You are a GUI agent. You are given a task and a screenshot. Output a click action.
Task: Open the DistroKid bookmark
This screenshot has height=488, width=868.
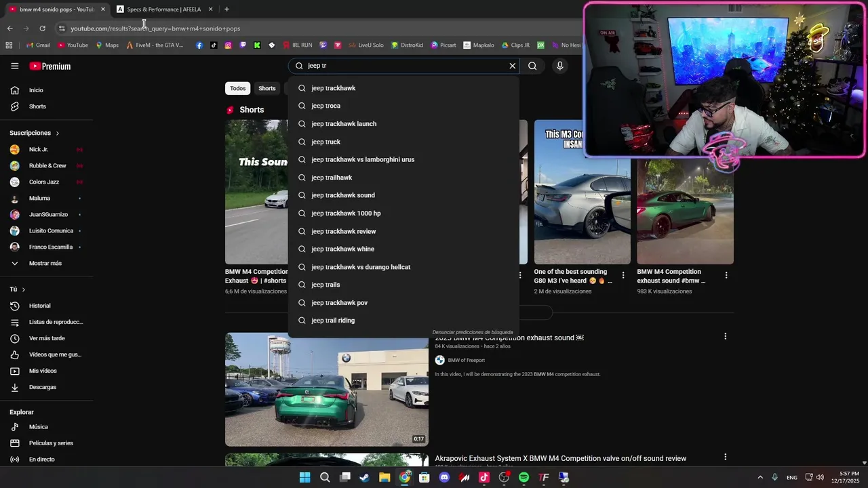[x=407, y=45]
